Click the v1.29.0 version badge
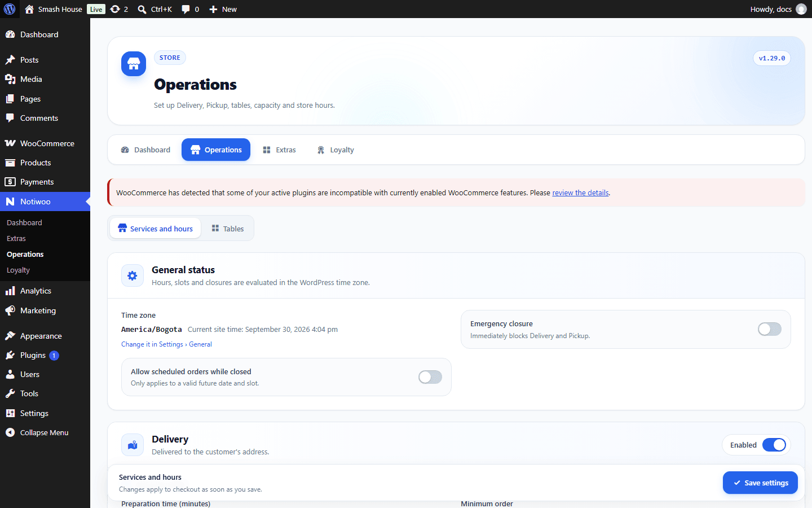812x508 pixels. pos(772,58)
